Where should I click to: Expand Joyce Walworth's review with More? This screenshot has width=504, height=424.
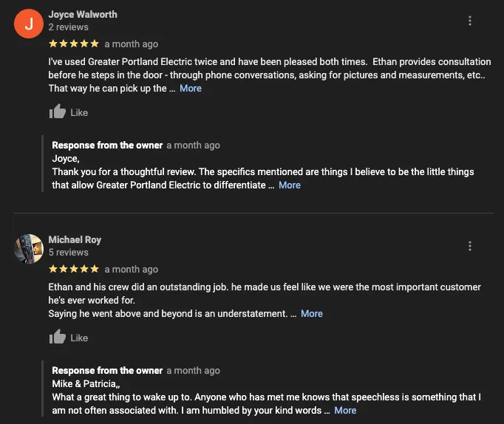[191, 89]
